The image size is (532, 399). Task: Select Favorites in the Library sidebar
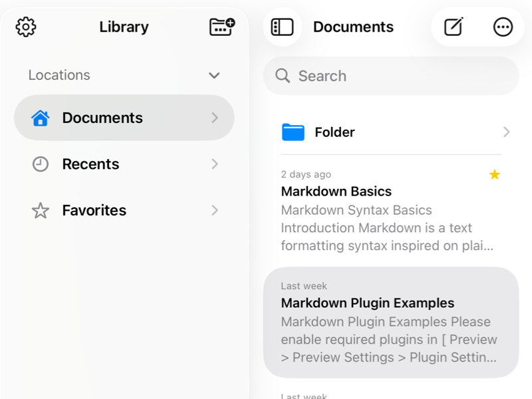[x=94, y=211]
